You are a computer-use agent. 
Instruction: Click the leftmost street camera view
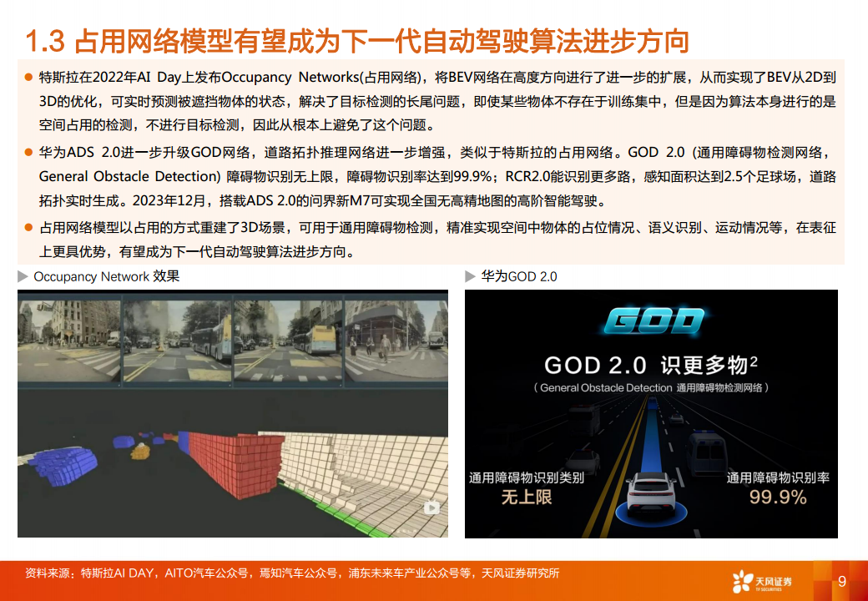pos(69,339)
